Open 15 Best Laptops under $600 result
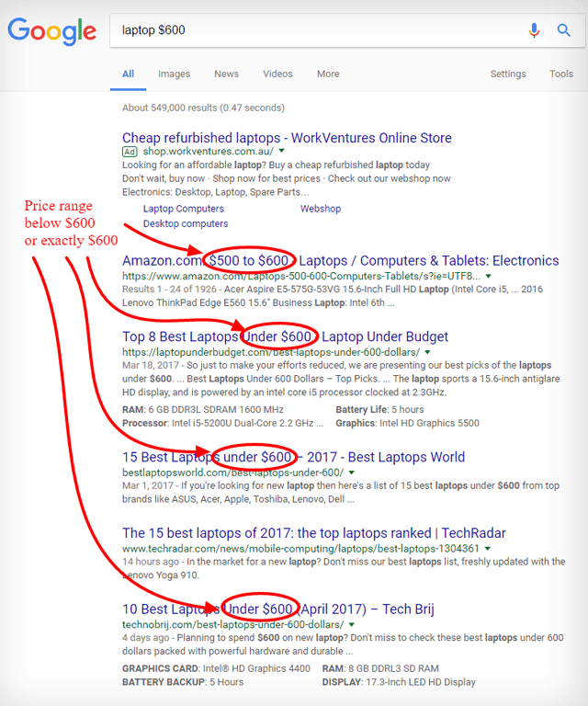Screen dimensions: 588x706 293,457
